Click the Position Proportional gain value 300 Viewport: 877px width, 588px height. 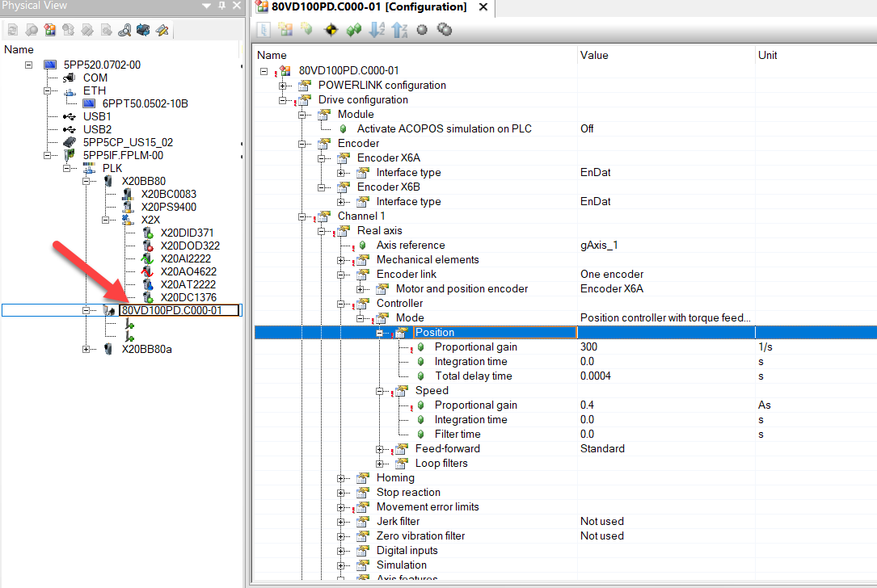click(589, 347)
